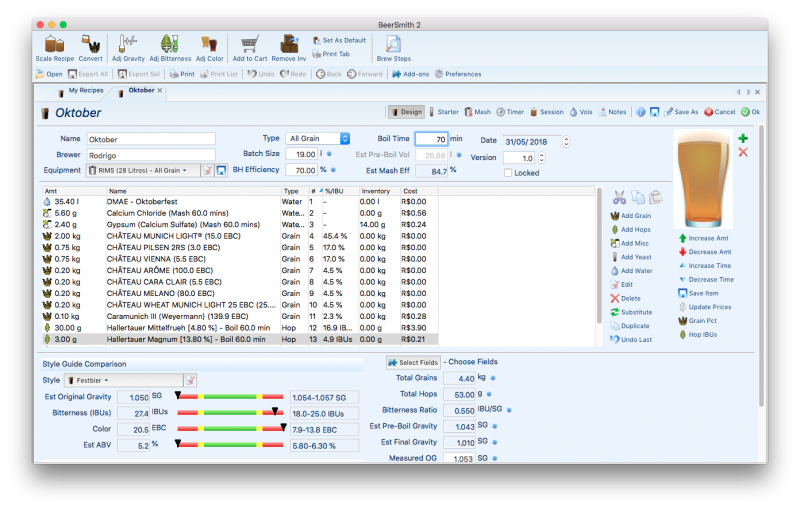
Task: Open the Session tab
Action: (546, 112)
